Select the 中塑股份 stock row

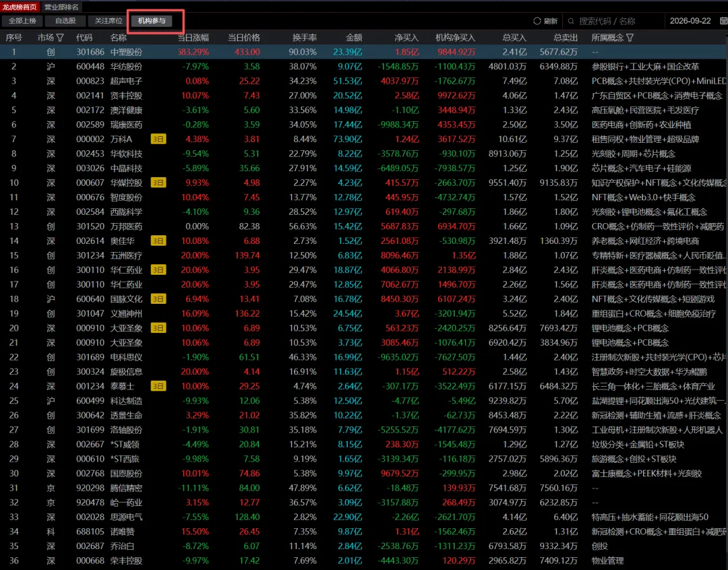(364, 52)
